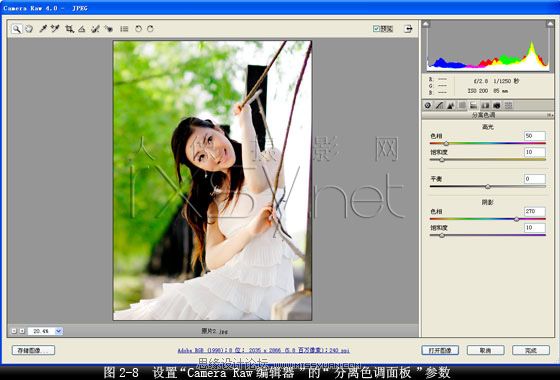Zoom out with the minus button
The height and width of the screenshot is (380, 560).
point(14,331)
